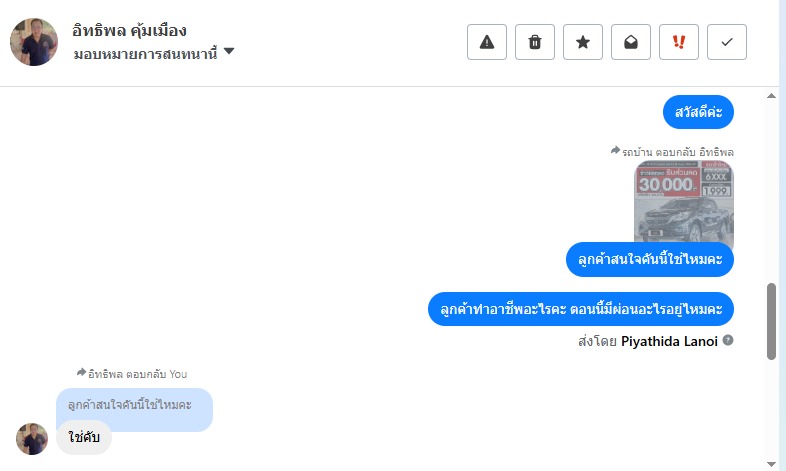Click the sender name Piyathida Lanoi
786x471 pixels.
tap(669, 341)
